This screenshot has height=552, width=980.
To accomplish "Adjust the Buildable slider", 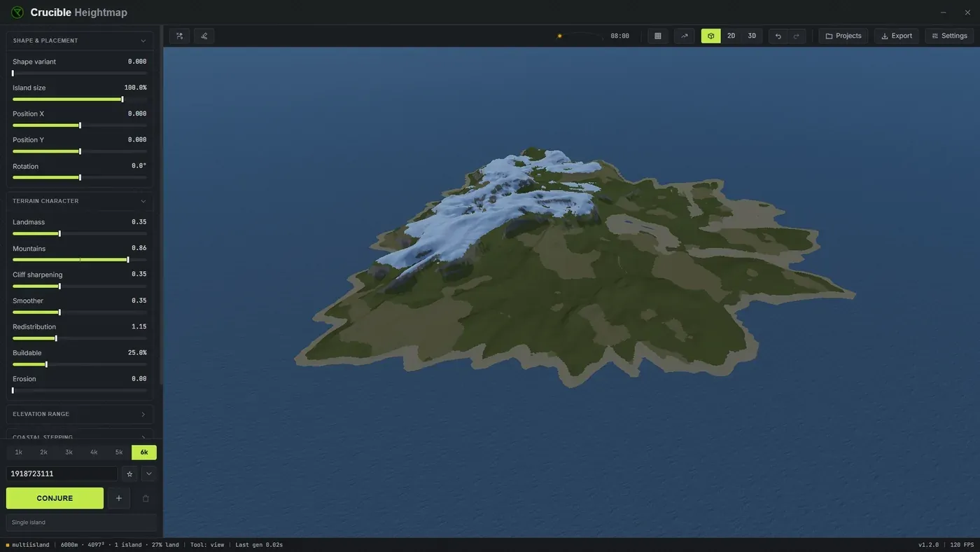I will point(80,364).
